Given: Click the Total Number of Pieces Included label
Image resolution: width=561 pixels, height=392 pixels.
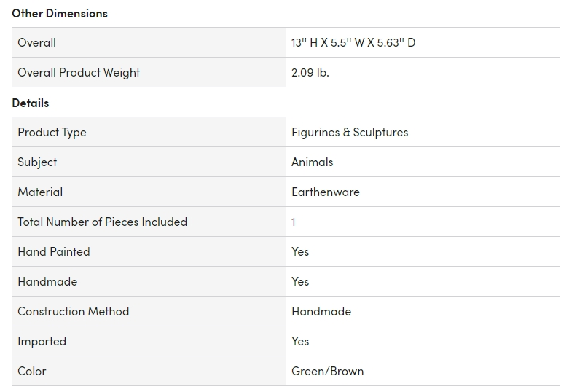Looking at the screenshot, I should point(102,222).
